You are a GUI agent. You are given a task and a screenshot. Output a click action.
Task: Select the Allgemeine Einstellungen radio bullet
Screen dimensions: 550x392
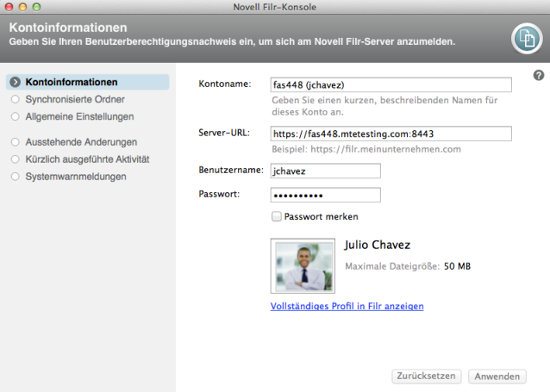point(15,116)
